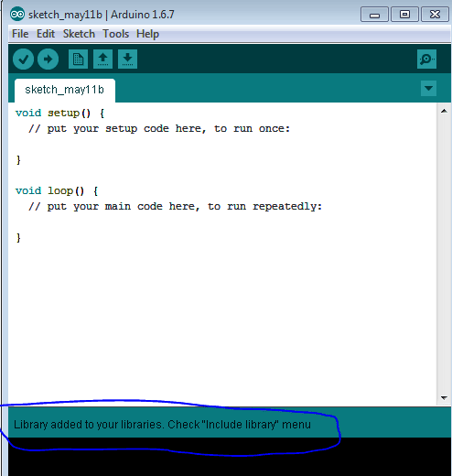
Task: Close the Arduino window
Action: (435, 15)
